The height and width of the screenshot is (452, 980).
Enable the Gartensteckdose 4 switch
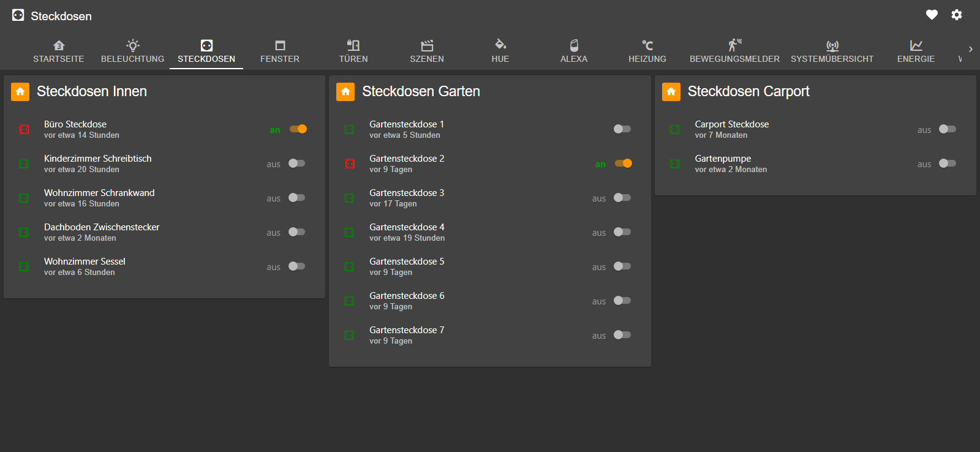(x=622, y=232)
